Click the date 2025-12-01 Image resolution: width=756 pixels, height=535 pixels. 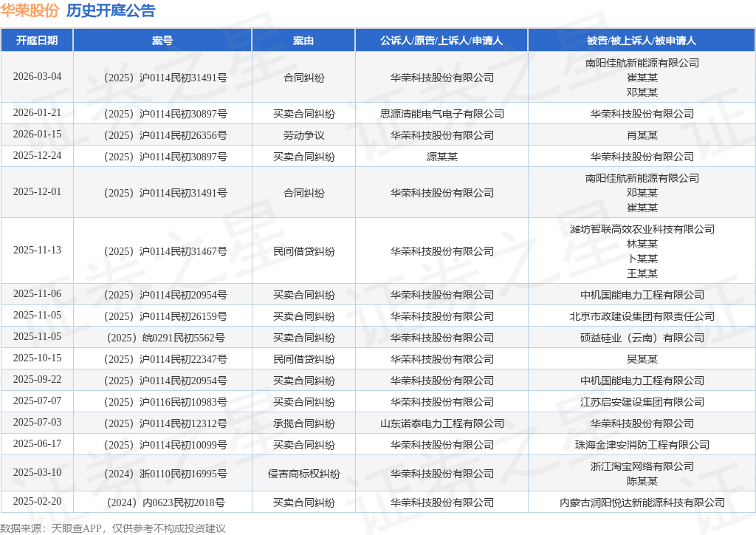click(37, 191)
